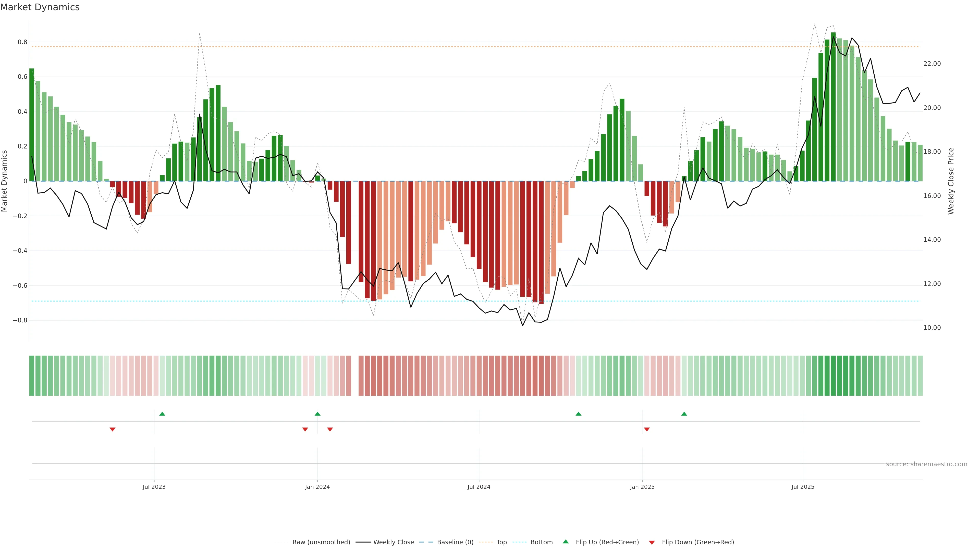
Task: Click the Market Dynamics chart title
Action: click(x=40, y=7)
